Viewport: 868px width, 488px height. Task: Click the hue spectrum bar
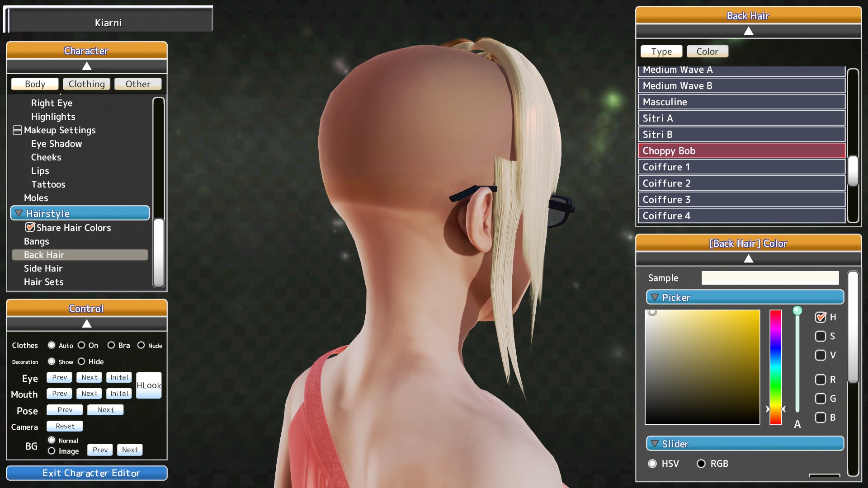tap(776, 367)
